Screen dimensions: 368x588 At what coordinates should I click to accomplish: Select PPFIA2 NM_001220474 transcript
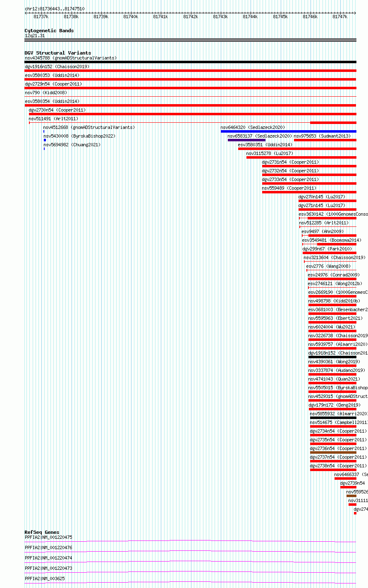coord(48,558)
